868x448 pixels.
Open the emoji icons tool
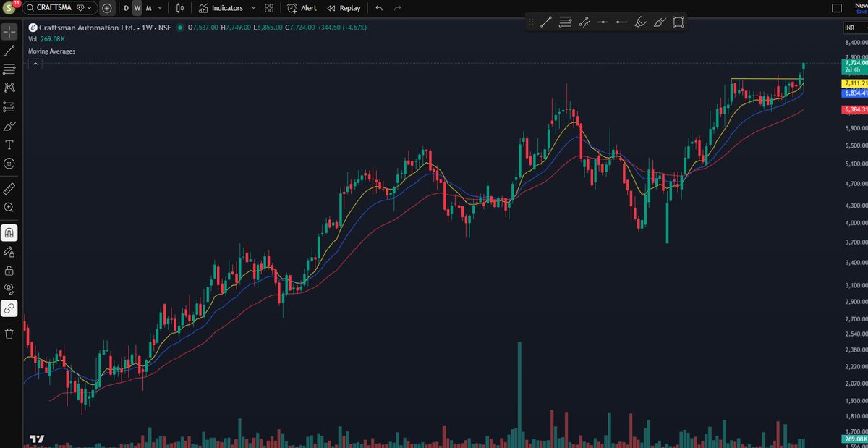pyautogui.click(x=9, y=164)
